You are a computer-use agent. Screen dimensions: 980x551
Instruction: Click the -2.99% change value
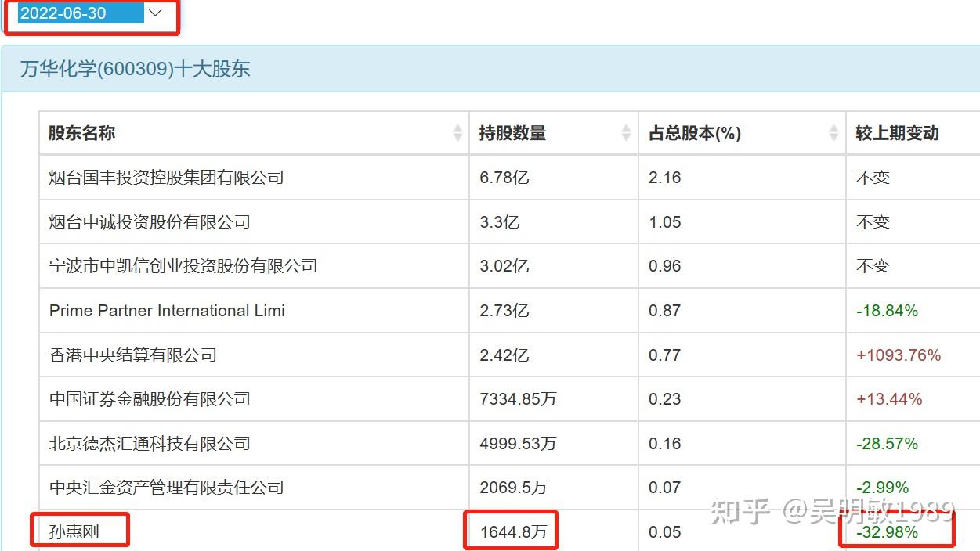coord(882,488)
